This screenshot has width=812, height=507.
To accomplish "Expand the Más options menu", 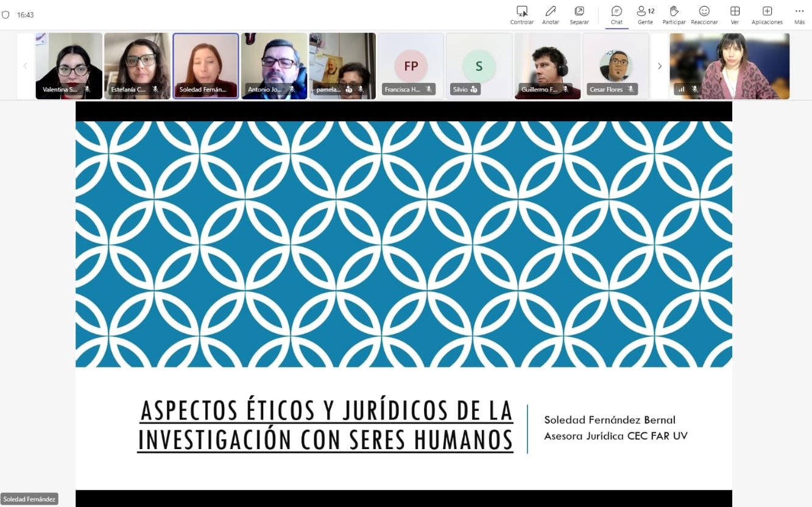I will [x=799, y=15].
